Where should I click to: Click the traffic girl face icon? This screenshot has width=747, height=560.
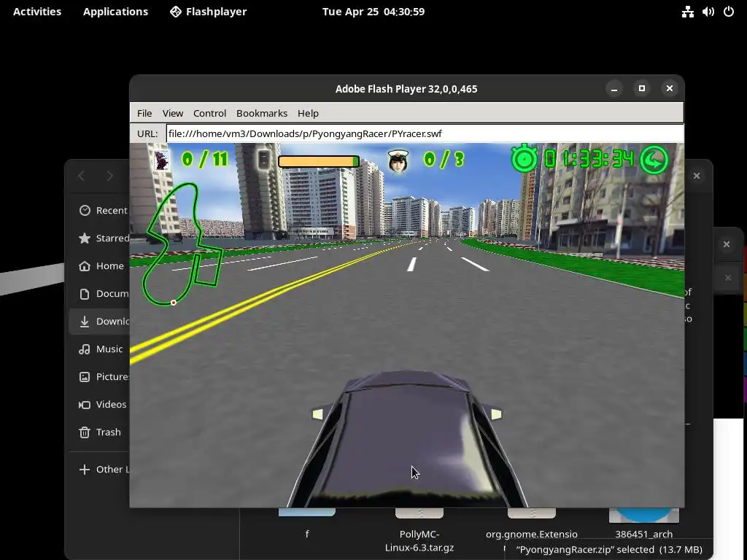click(x=398, y=161)
